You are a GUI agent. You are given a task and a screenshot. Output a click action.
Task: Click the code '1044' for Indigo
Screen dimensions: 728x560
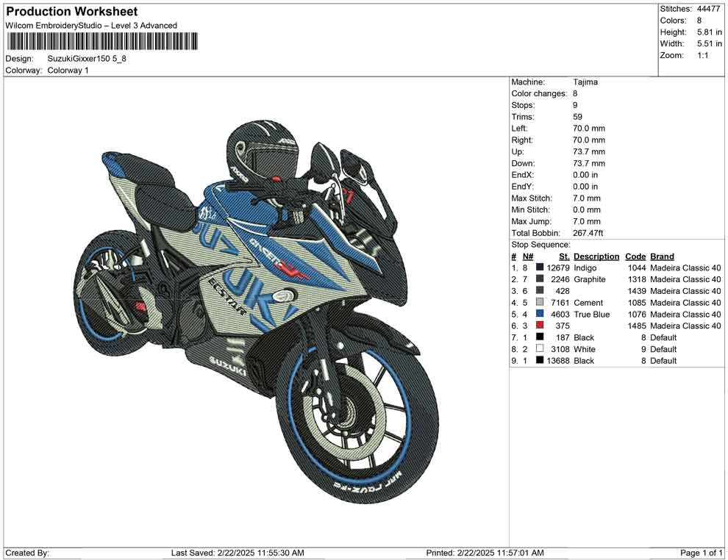[x=637, y=268]
